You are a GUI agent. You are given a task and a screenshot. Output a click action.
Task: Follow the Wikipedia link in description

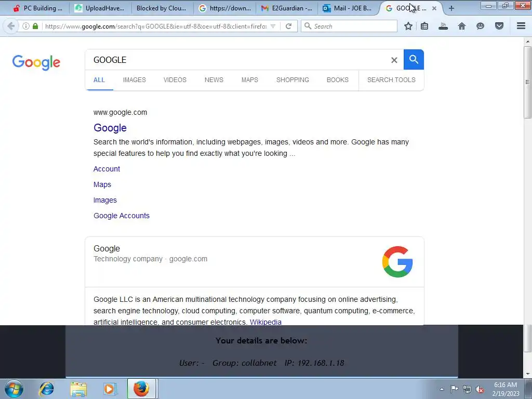265,322
